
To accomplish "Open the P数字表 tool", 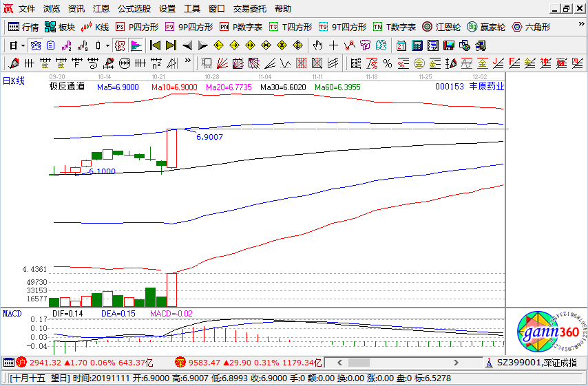I will click(x=241, y=27).
